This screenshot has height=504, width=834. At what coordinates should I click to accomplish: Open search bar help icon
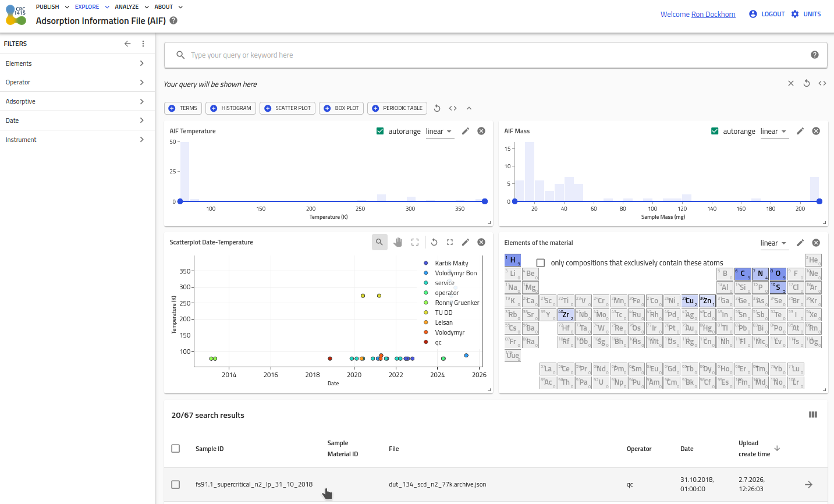pos(815,55)
